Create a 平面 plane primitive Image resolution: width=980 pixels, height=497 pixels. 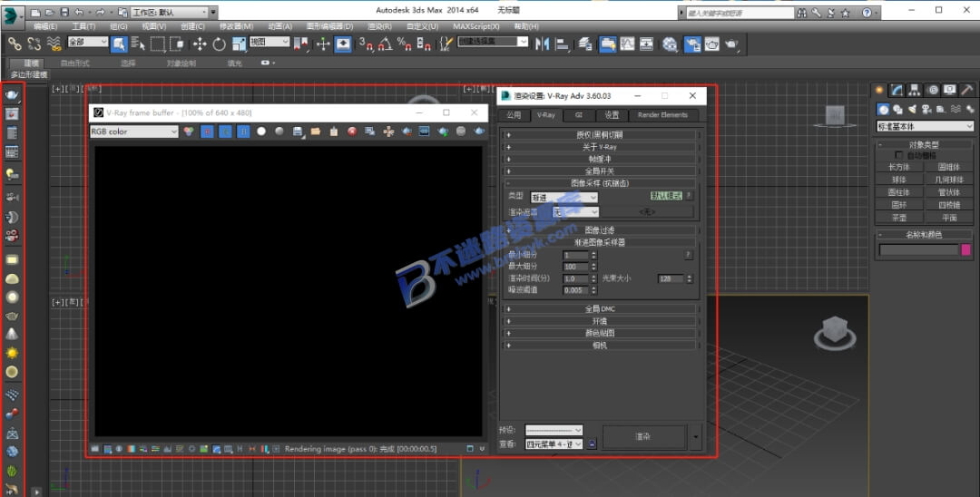click(949, 218)
